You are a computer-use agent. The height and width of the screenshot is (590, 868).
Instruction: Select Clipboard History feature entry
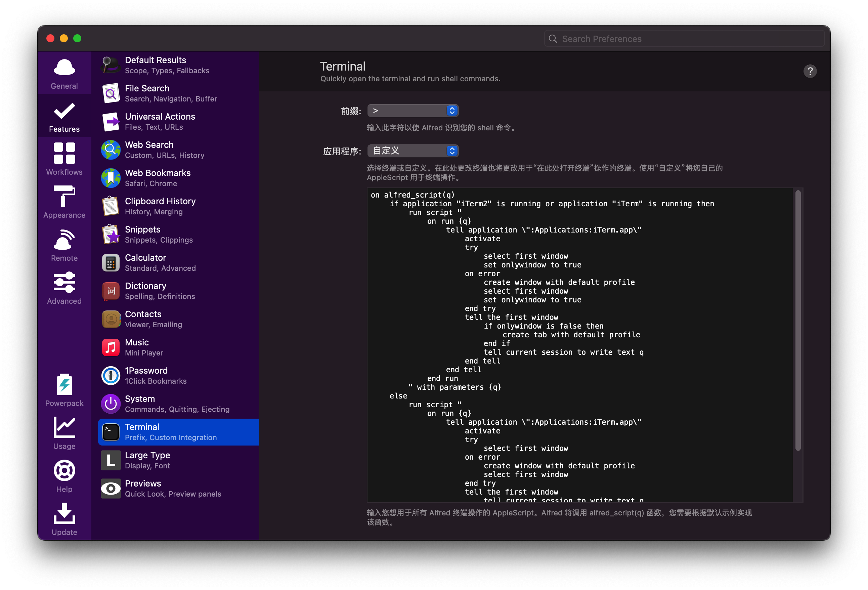pyautogui.click(x=178, y=206)
